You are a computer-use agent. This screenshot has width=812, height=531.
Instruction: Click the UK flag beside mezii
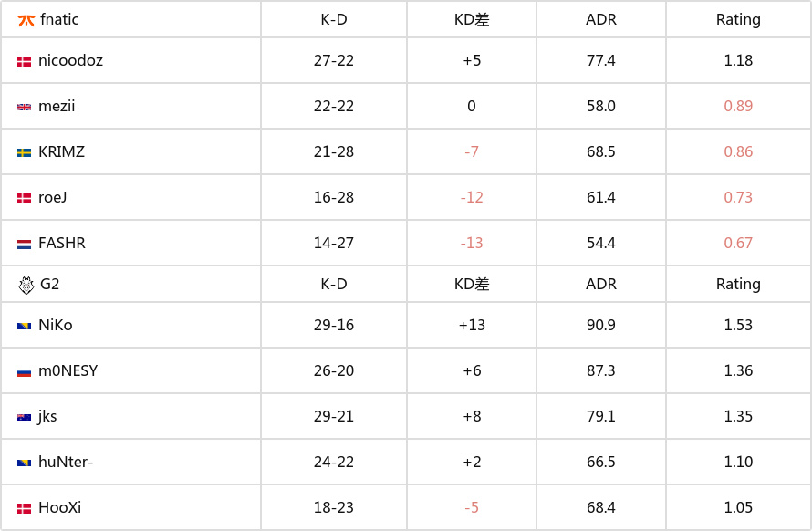point(25,108)
